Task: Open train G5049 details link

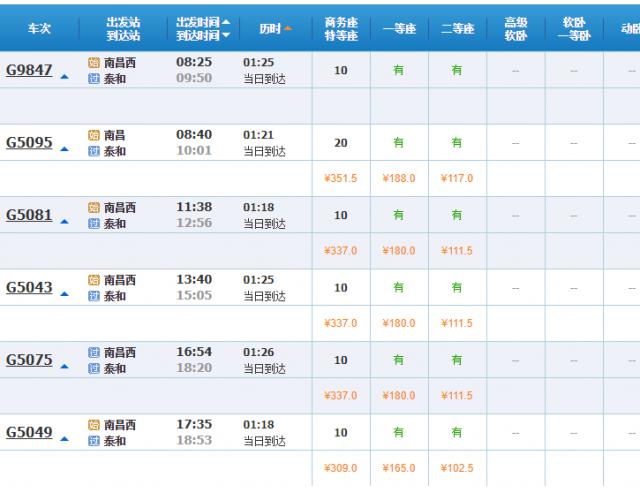Action: click(29, 432)
